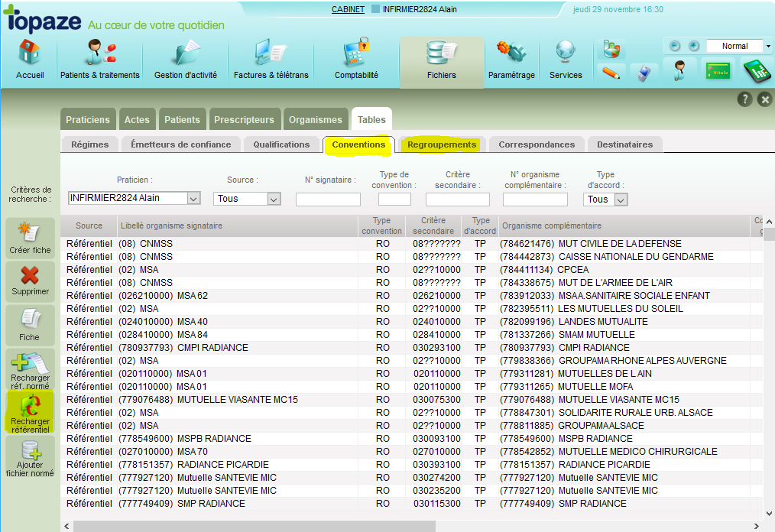Click vertical scrollbar down arrow
This screenshot has height=532, width=775.
(x=769, y=514)
